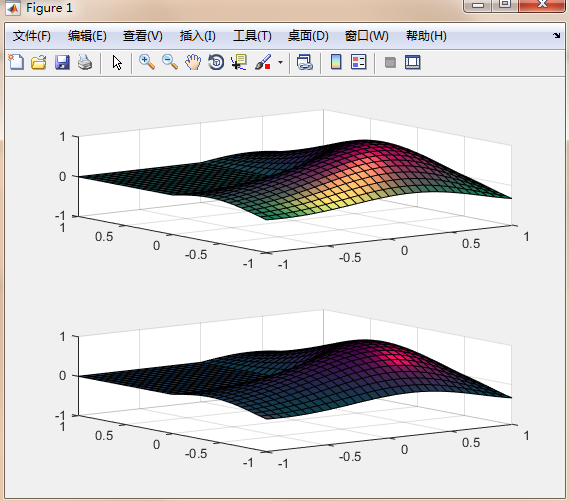Activate the Zoom In magnifier tool
This screenshot has height=501, width=569.
(147, 62)
